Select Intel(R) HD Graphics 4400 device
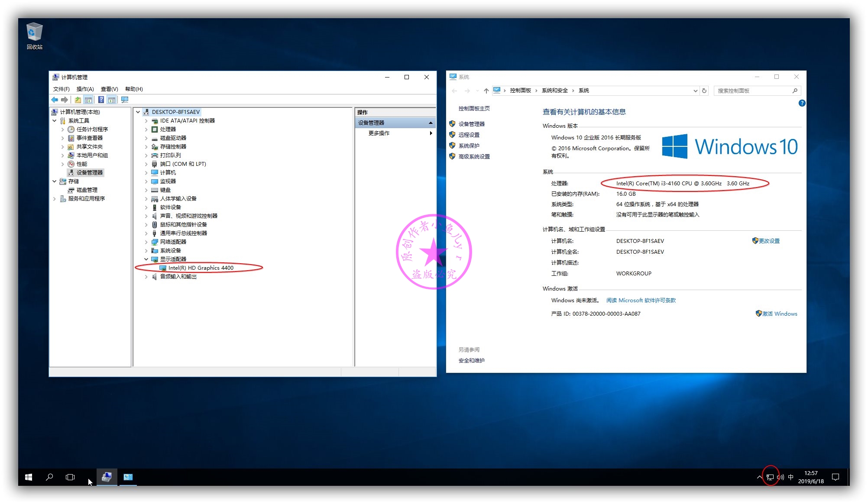868x504 pixels. (201, 268)
